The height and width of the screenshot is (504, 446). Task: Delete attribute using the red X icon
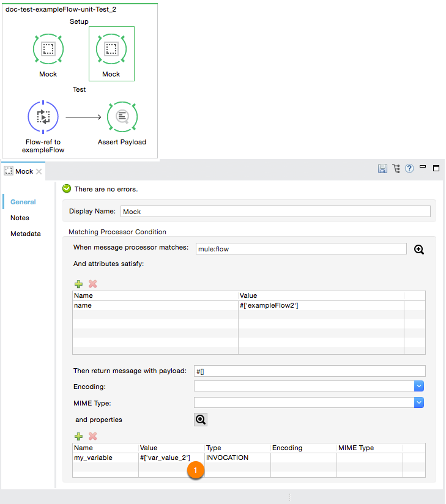93,284
